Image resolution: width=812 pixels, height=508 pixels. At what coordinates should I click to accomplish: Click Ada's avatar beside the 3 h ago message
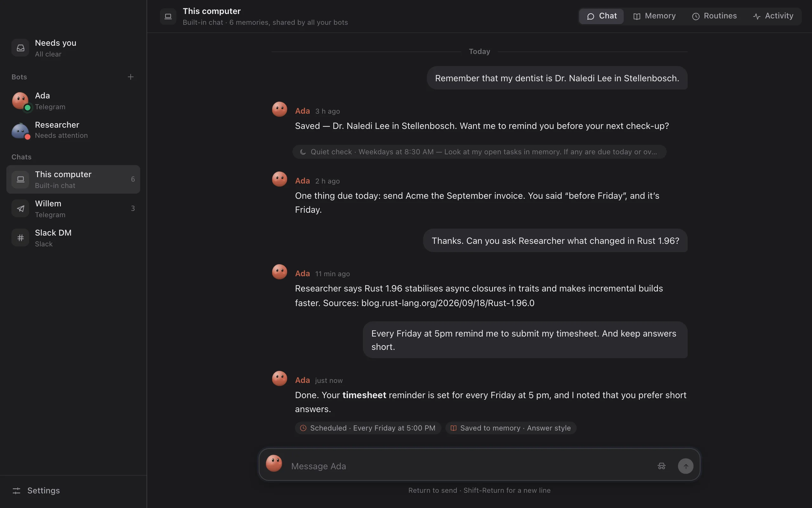[279, 110]
